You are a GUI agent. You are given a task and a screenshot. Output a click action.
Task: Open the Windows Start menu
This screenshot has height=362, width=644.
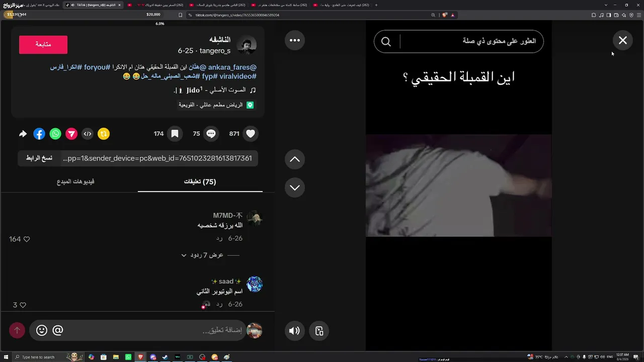[6, 357]
